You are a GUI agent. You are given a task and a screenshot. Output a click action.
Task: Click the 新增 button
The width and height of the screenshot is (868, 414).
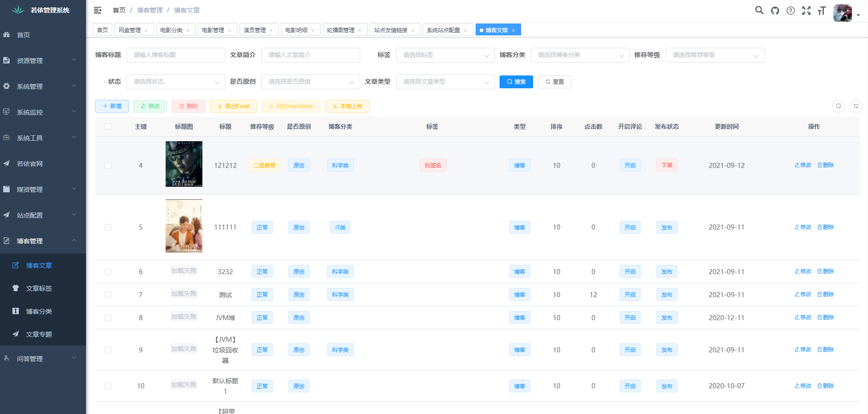pos(112,106)
